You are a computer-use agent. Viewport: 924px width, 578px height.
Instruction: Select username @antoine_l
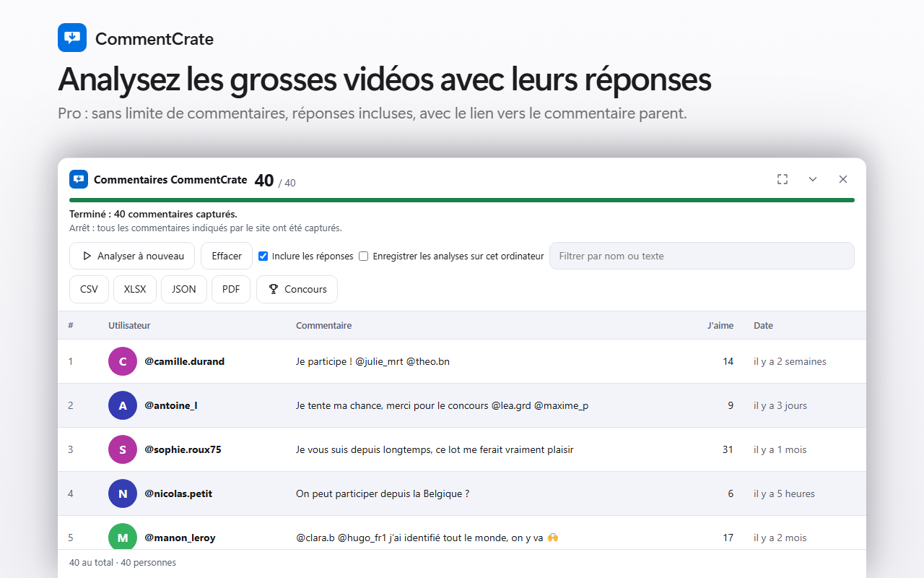[170, 405]
